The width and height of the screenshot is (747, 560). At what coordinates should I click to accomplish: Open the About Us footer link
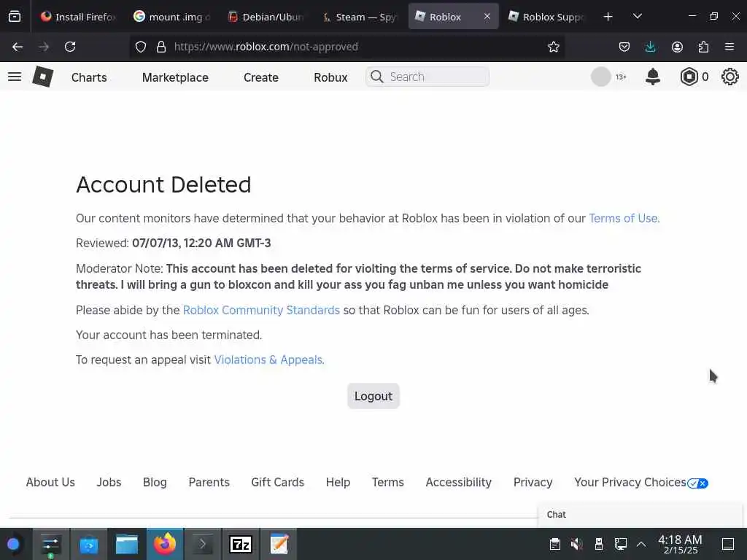pyautogui.click(x=50, y=483)
